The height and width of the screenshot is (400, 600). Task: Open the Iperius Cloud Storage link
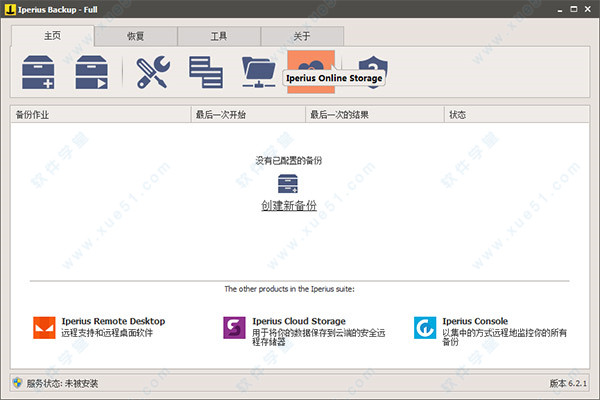pos(299,321)
